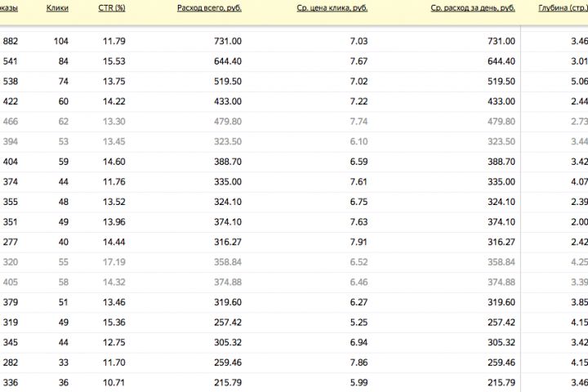The height and width of the screenshot is (392, 588).
Task: Select the greyed-out CTR value 13.30
Action: [x=115, y=122]
